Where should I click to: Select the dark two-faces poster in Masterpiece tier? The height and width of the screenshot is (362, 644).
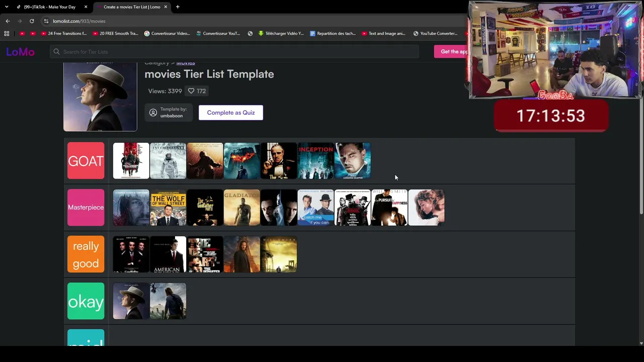[279, 208]
